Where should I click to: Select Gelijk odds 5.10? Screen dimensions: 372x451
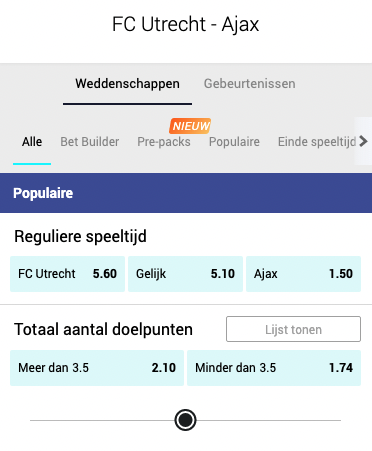click(x=185, y=274)
